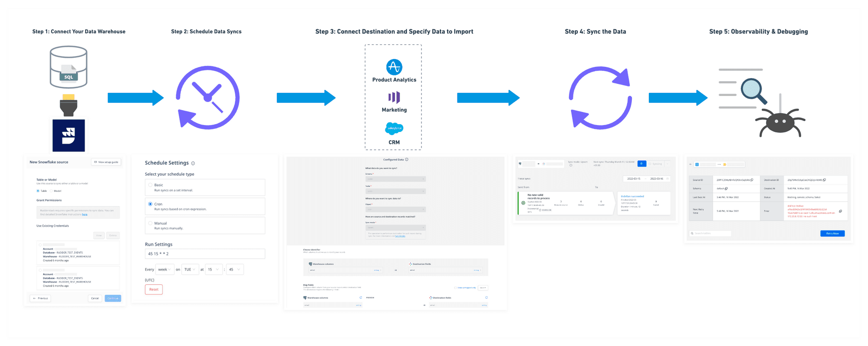Screen dimensions: 868x346
Task: Click the blue settings gear button
Action: click(641, 164)
